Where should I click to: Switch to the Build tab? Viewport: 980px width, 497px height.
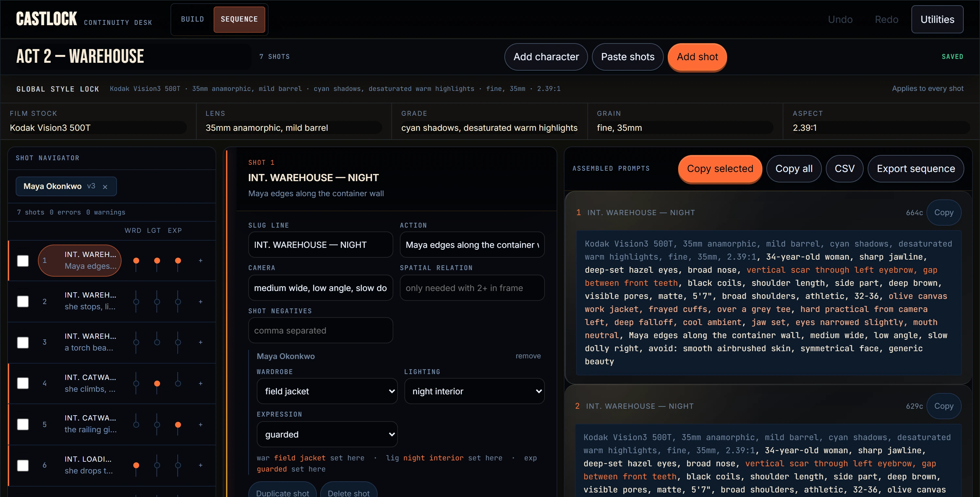pyautogui.click(x=192, y=19)
